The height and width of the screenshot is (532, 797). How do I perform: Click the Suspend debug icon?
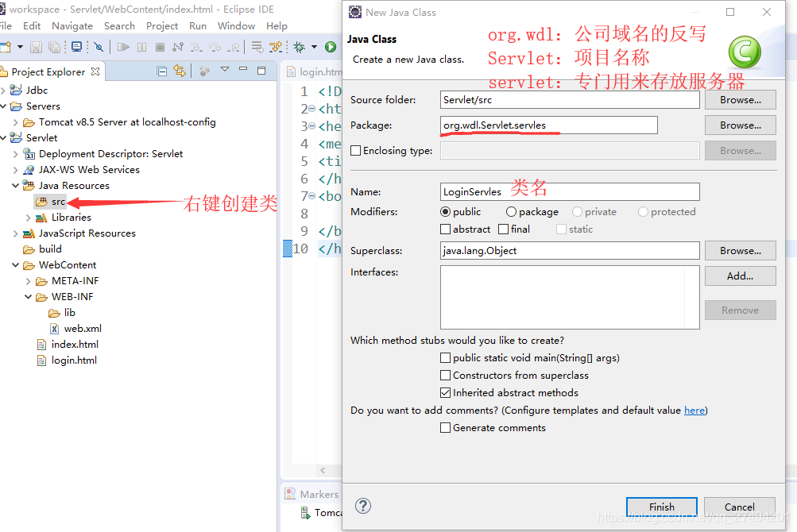(141, 48)
